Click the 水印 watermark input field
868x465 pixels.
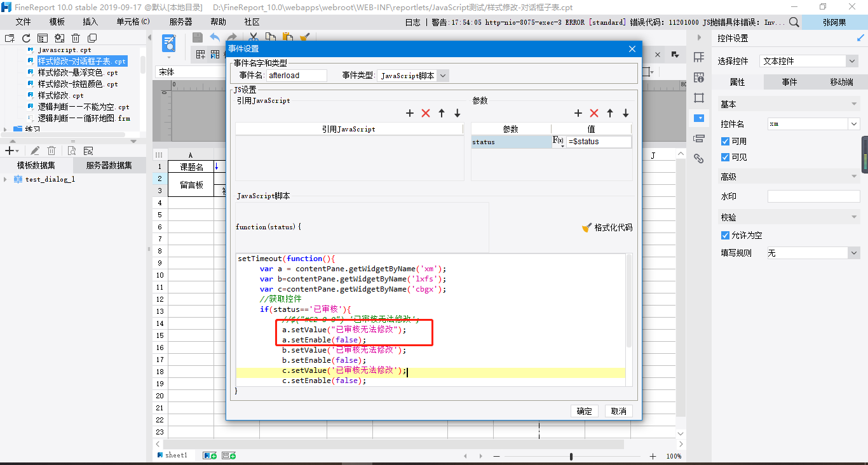pyautogui.click(x=813, y=196)
